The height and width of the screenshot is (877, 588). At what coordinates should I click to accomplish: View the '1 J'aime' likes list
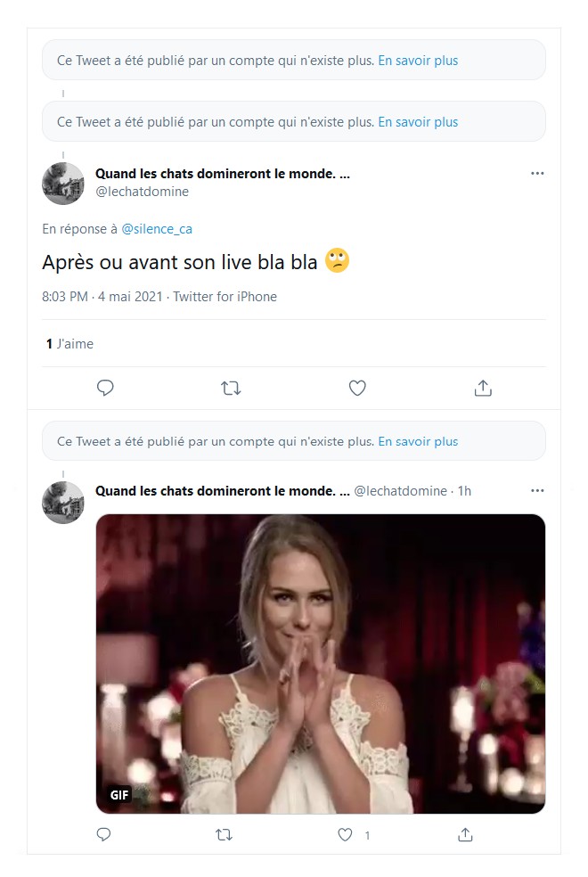click(69, 344)
